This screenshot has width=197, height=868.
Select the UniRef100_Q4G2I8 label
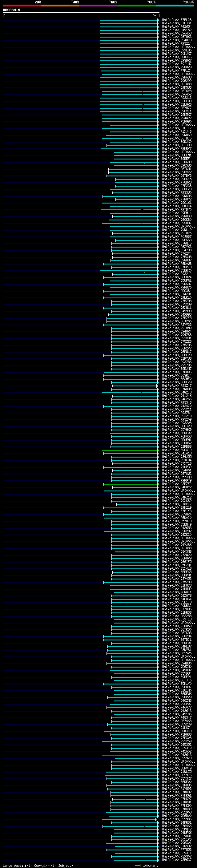click(177, 393)
